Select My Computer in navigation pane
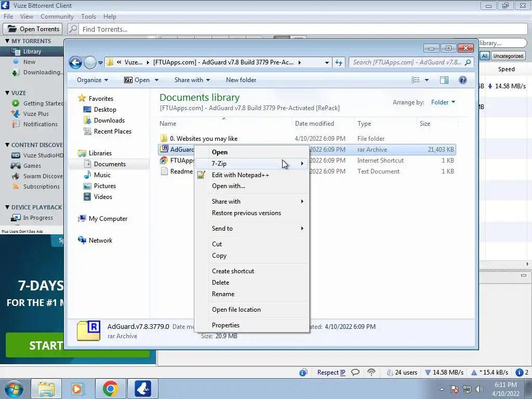The image size is (532, 399). click(108, 219)
